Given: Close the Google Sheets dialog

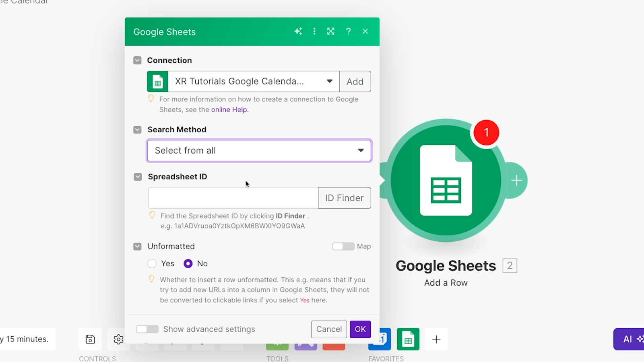Looking at the screenshot, I should [x=365, y=31].
